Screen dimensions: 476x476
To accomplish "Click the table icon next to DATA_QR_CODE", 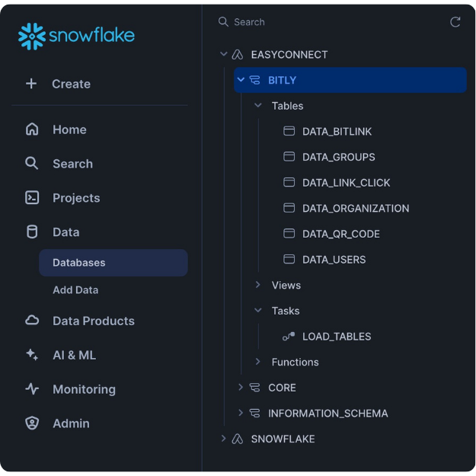I will (289, 234).
